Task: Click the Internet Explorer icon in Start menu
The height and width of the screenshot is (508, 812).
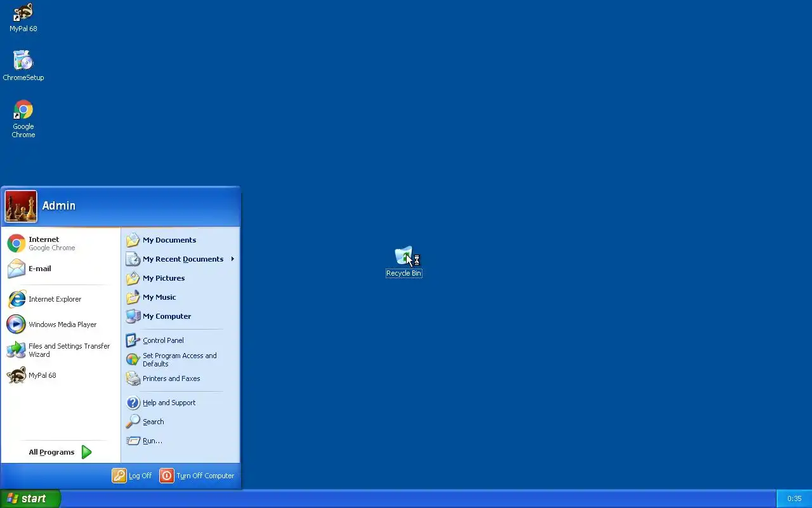Action: [16, 299]
